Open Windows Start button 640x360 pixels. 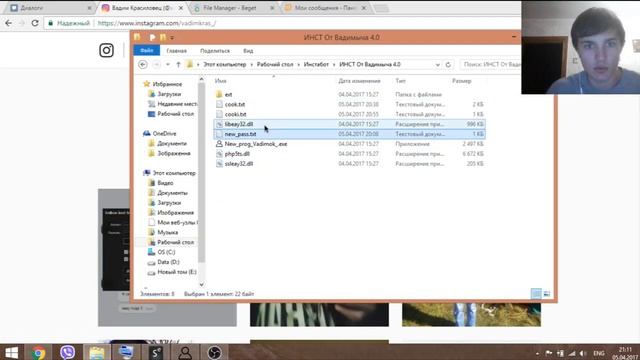pos(11,352)
